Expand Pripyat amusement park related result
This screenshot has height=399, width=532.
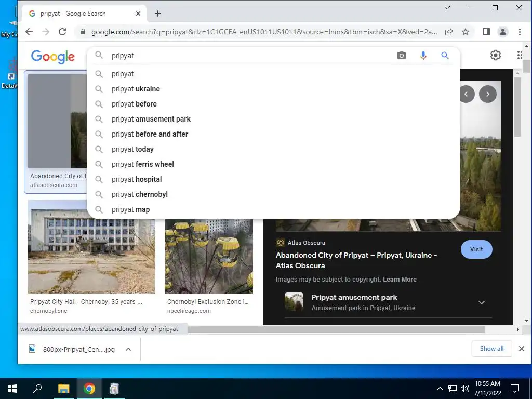pos(482,302)
